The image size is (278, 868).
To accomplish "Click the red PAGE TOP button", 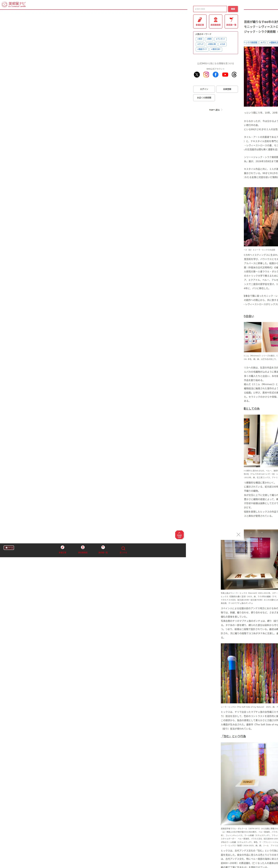I will pos(180,535).
